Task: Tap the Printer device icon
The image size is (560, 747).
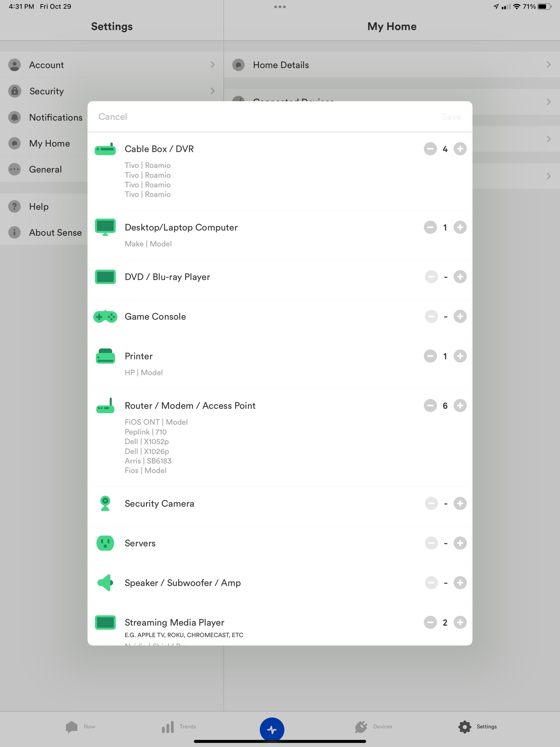Action: point(105,356)
